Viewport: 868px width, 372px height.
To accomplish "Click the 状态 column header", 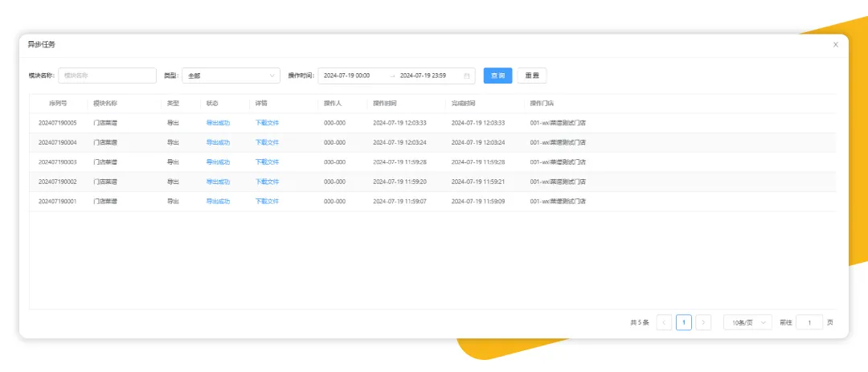I will click(212, 104).
